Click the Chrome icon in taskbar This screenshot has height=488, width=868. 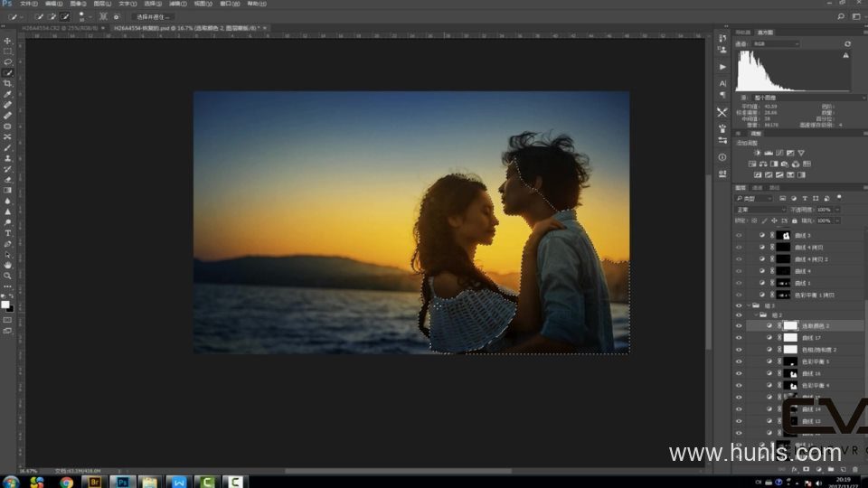point(66,482)
